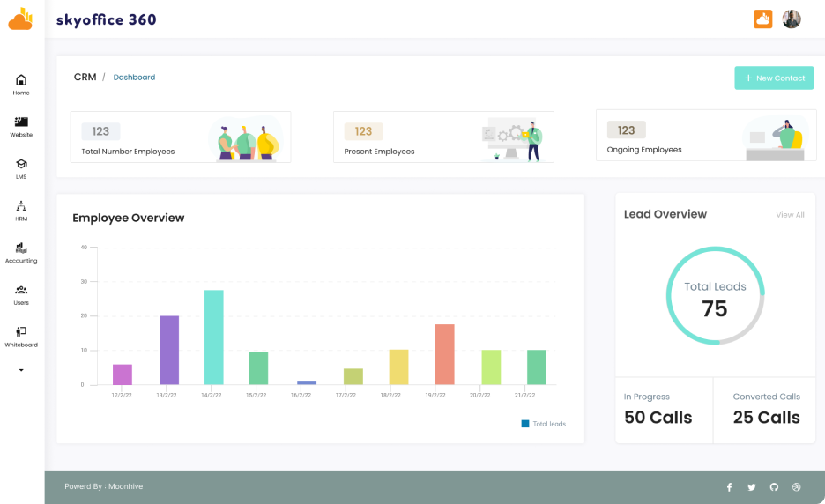The width and height of the screenshot is (825, 504).
Task: Expand more sidebar items arrow
Action: pyautogui.click(x=21, y=370)
